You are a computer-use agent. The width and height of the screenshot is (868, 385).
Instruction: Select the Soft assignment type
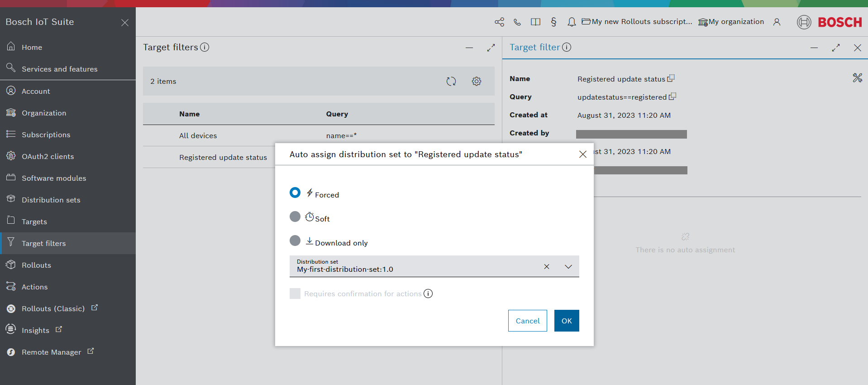click(x=295, y=217)
